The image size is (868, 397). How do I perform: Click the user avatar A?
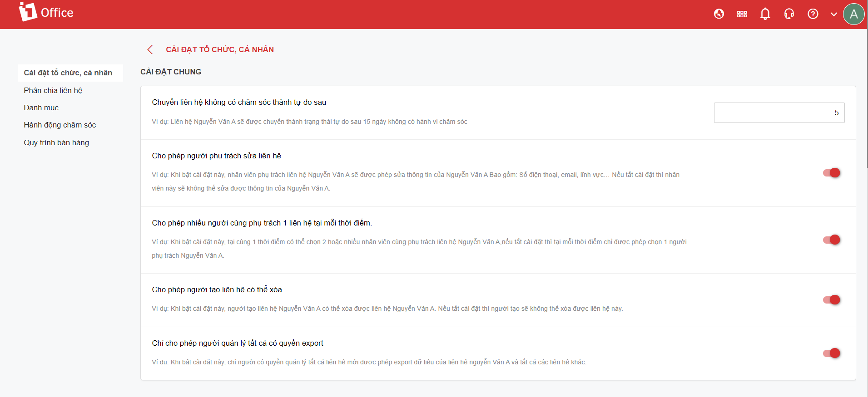853,14
